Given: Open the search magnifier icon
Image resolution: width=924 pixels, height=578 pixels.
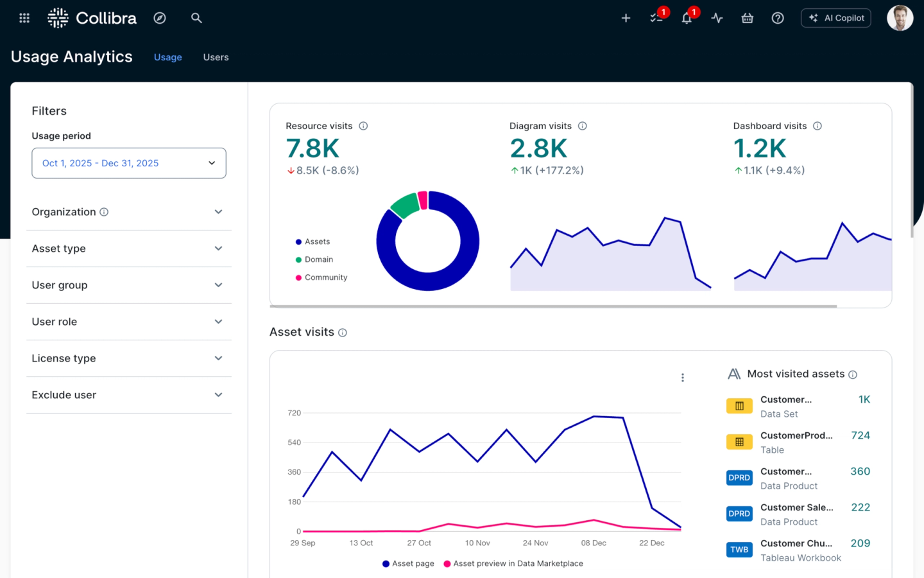Looking at the screenshot, I should point(196,18).
